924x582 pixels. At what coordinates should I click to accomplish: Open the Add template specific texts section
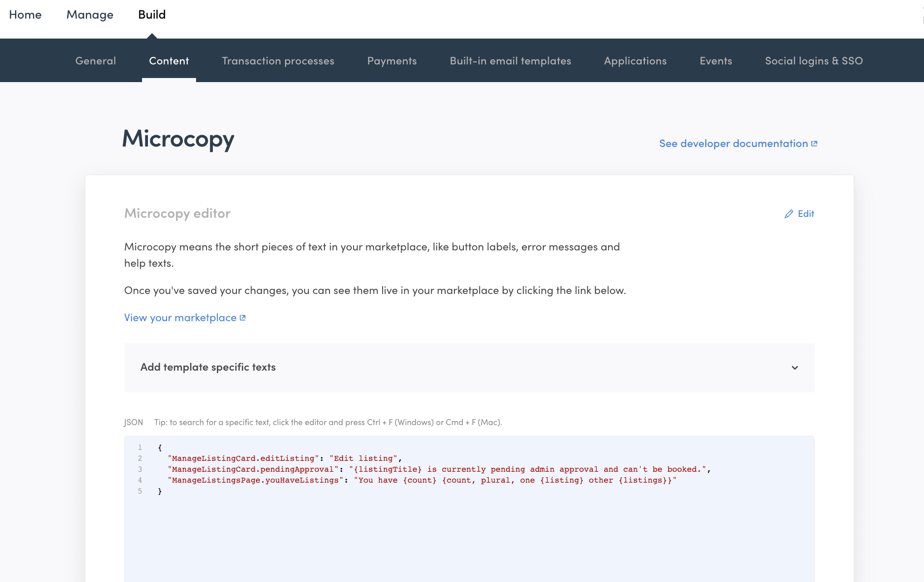208,367
